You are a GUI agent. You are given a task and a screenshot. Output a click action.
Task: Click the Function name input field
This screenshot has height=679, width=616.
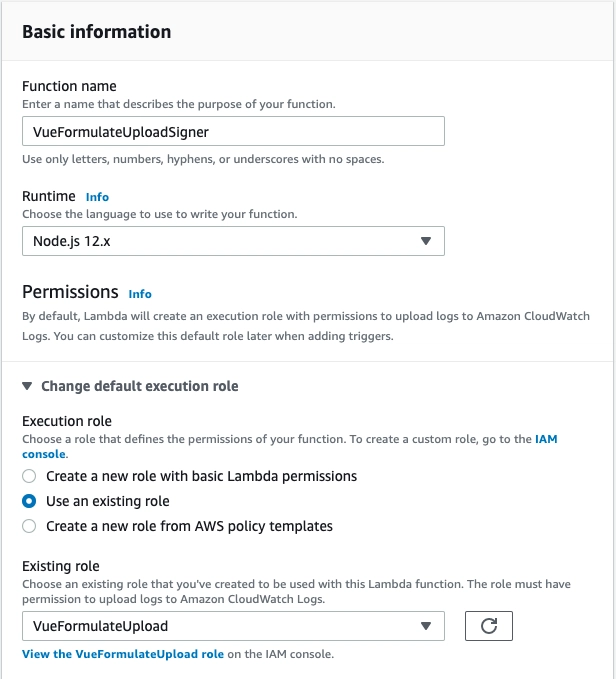coord(233,131)
